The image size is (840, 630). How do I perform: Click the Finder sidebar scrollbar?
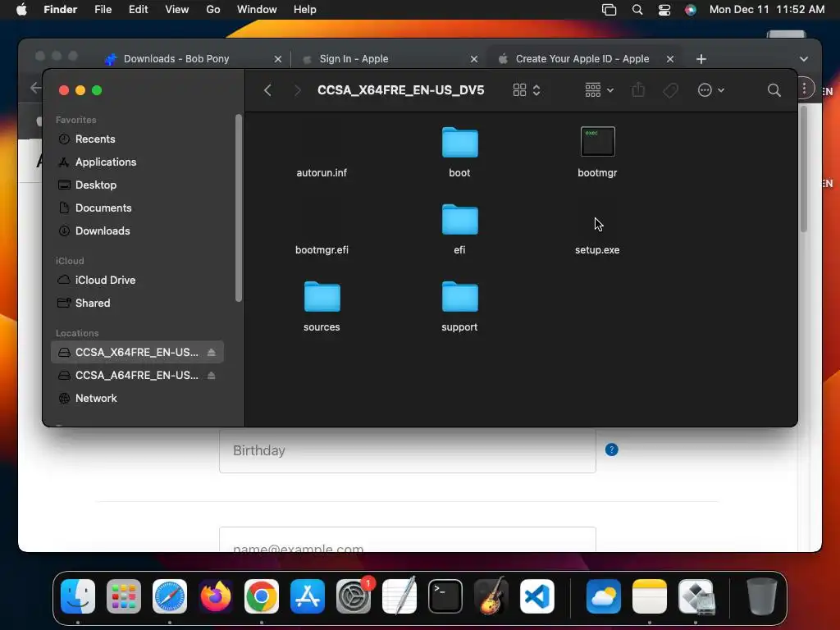[239, 208]
